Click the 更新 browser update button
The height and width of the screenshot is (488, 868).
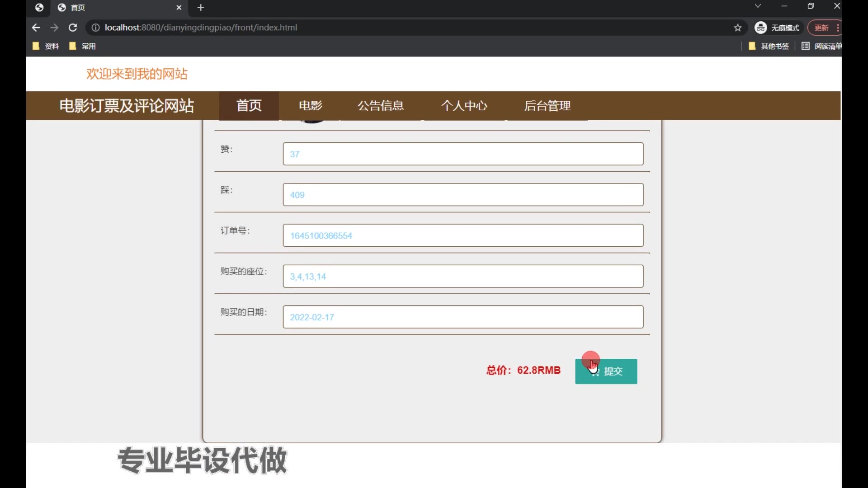tap(821, 28)
